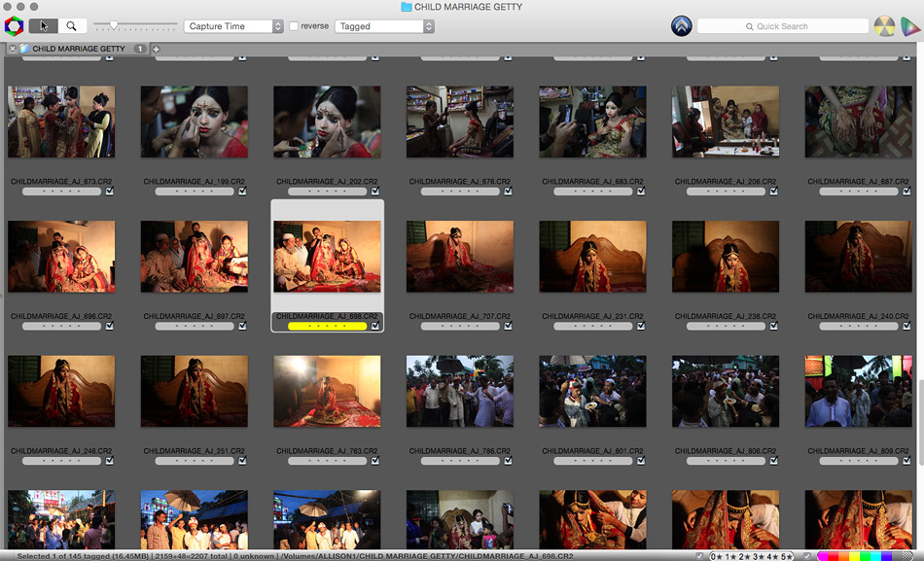This screenshot has height=561, width=924.
Task: Untag CHILDMARRIAGE_AJ_698.CR2 checkbox
Action: click(375, 326)
